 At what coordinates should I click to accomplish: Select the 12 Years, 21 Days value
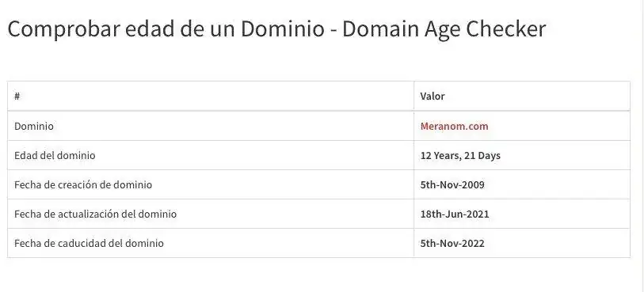(460, 156)
